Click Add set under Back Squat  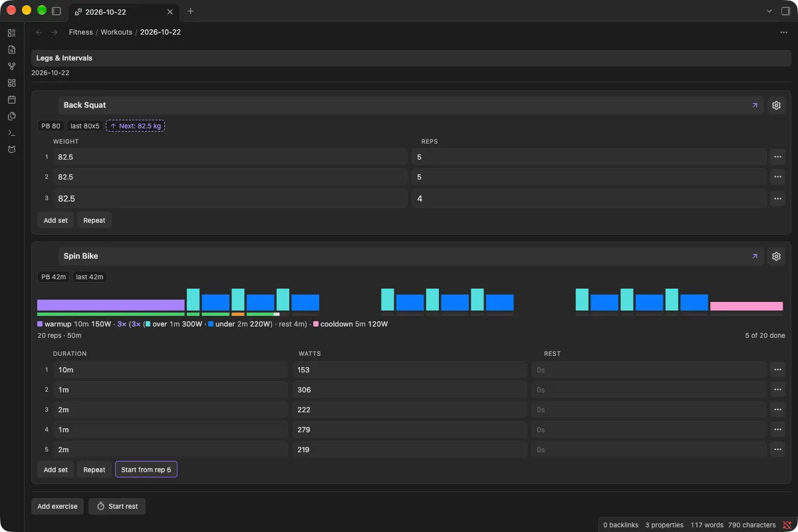pyautogui.click(x=56, y=220)
